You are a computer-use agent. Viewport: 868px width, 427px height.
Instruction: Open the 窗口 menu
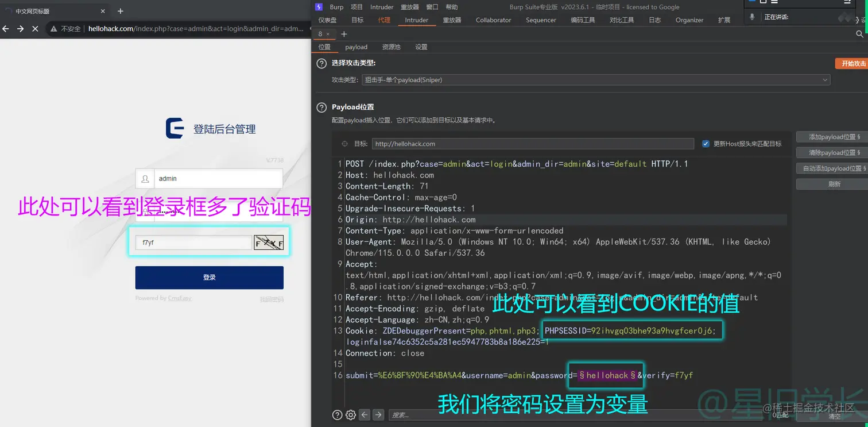click(432, 7)
